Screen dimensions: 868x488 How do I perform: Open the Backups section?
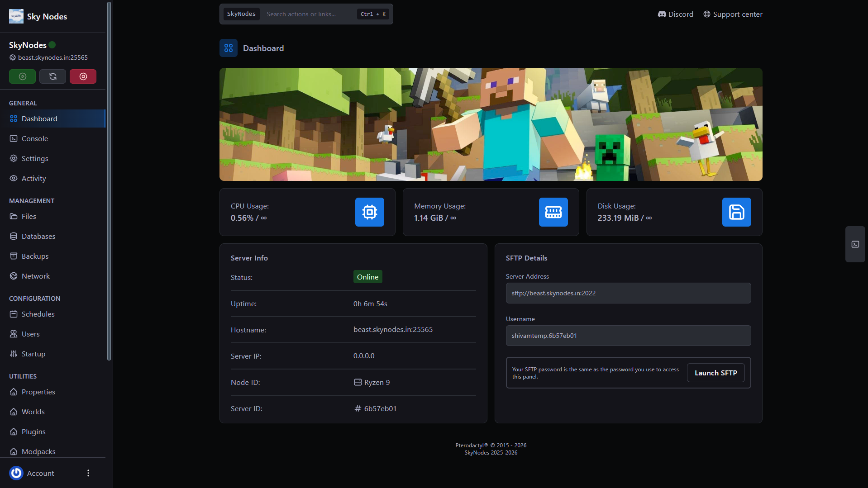tap(52, 256)
